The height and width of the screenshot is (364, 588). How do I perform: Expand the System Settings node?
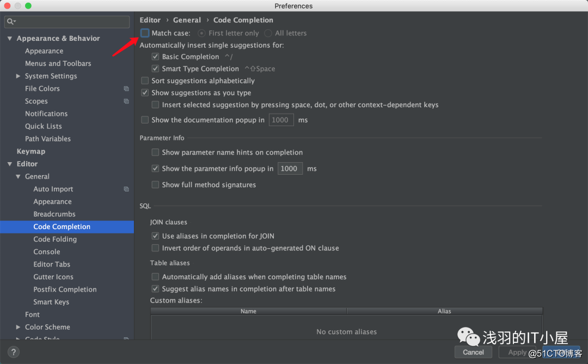click(x=18, y=76)
